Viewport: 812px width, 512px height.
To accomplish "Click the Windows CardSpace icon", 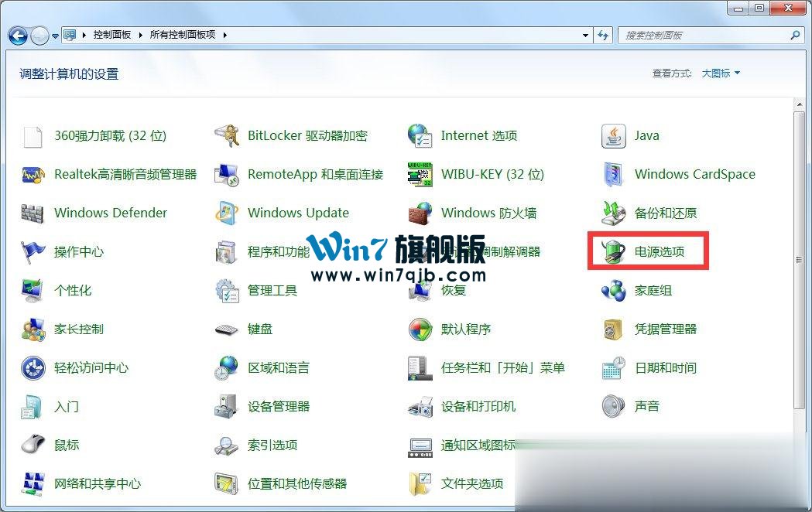I will (x=614, y=175).
